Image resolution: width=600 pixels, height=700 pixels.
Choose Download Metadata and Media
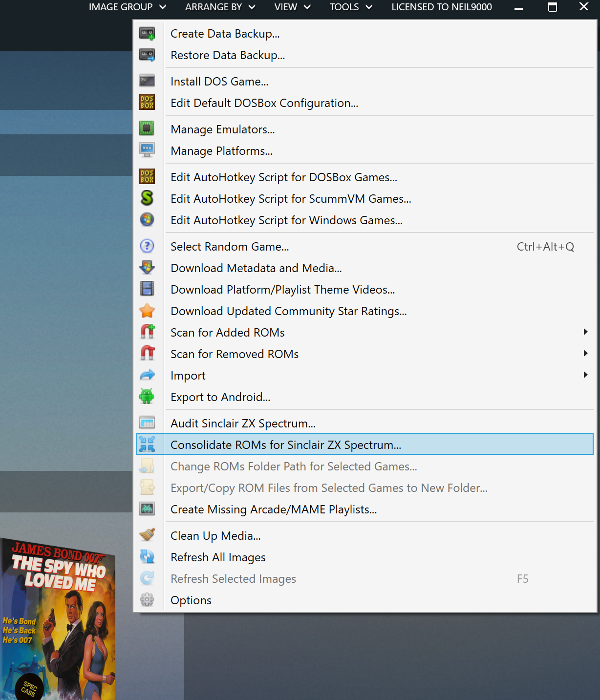tap(256, 268)
